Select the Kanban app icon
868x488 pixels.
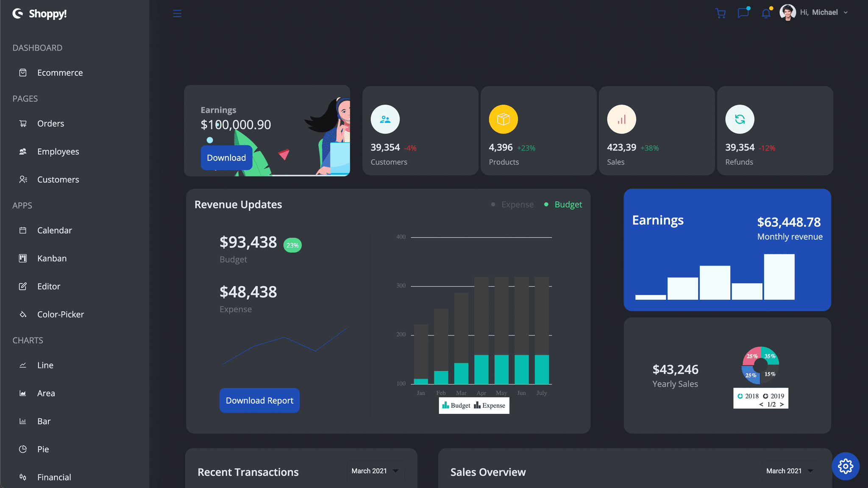point(22,258)
